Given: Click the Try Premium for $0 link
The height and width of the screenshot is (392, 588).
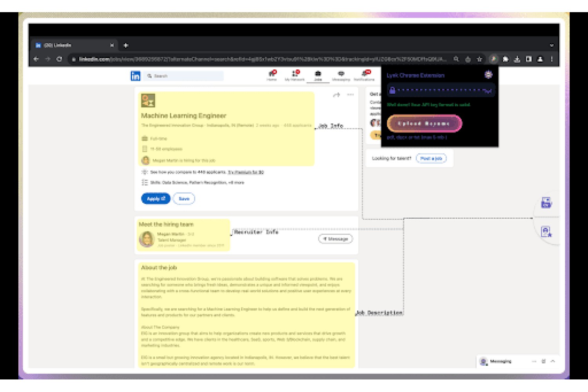Looking at the screenshot, I should point(246,172).
